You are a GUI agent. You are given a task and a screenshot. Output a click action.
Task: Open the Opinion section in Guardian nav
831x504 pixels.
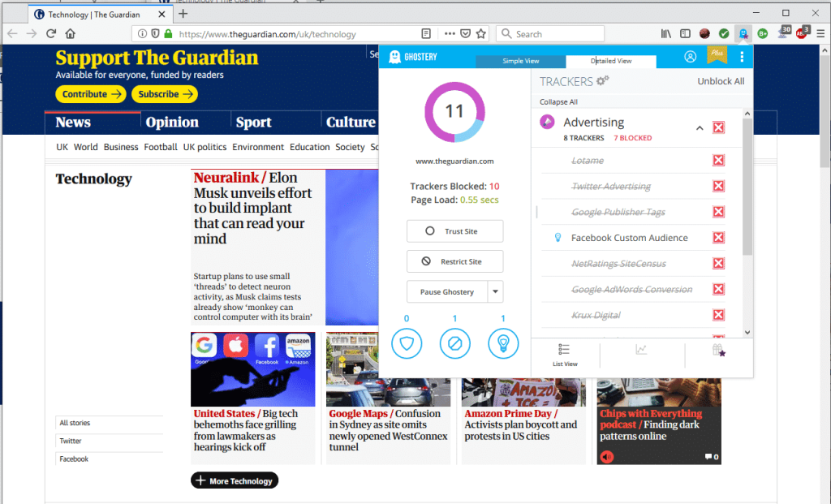pyautogui.click(x=172, y=123)
